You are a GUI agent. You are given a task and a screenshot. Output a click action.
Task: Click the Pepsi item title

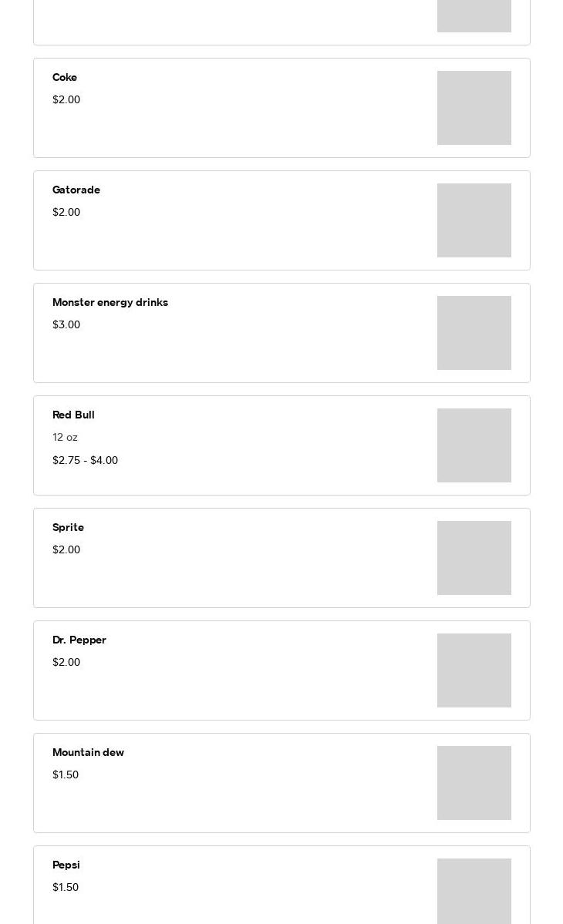[66, 865]
